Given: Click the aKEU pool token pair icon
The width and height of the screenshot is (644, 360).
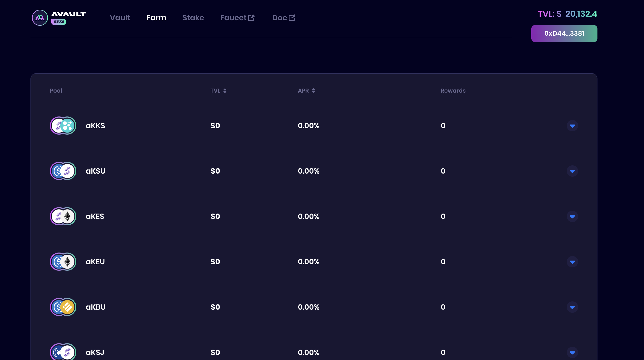Looking at the screenshot, I should pos(63,262).
